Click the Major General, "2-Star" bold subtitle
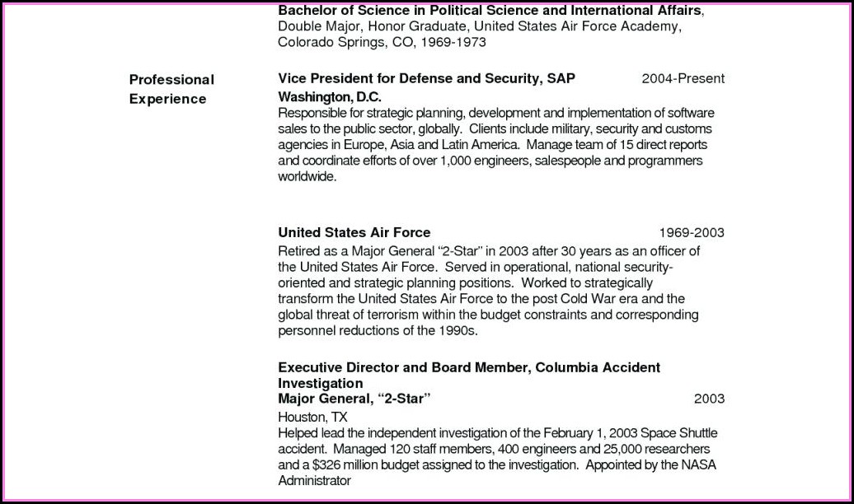 354,399
